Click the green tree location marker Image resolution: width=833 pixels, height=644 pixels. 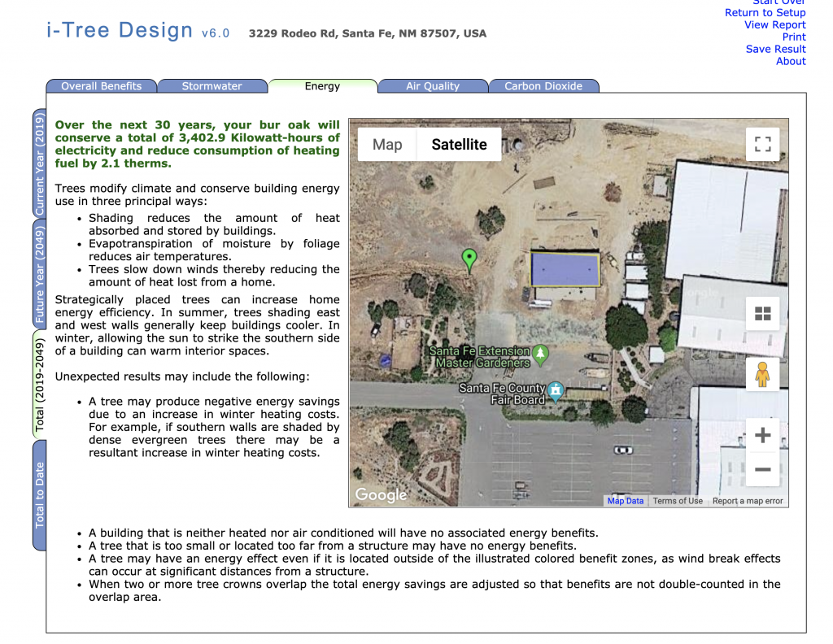pyautogui.click(x=469, y=259)
